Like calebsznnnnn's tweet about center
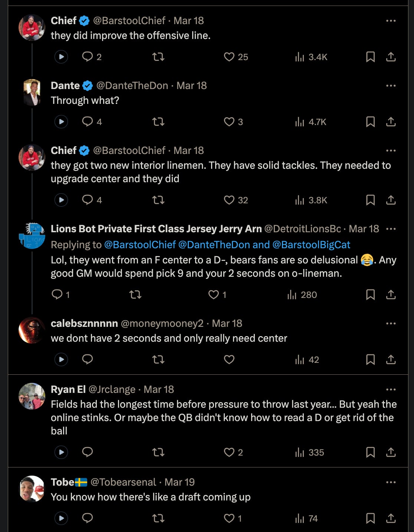414x532 pixels. [x=229, y=359]
